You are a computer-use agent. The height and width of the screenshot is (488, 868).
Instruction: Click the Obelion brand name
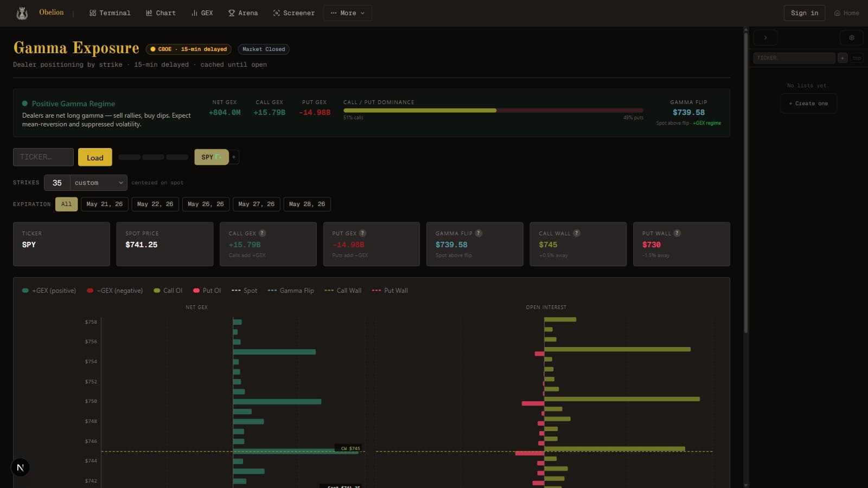tap(51, 12)
